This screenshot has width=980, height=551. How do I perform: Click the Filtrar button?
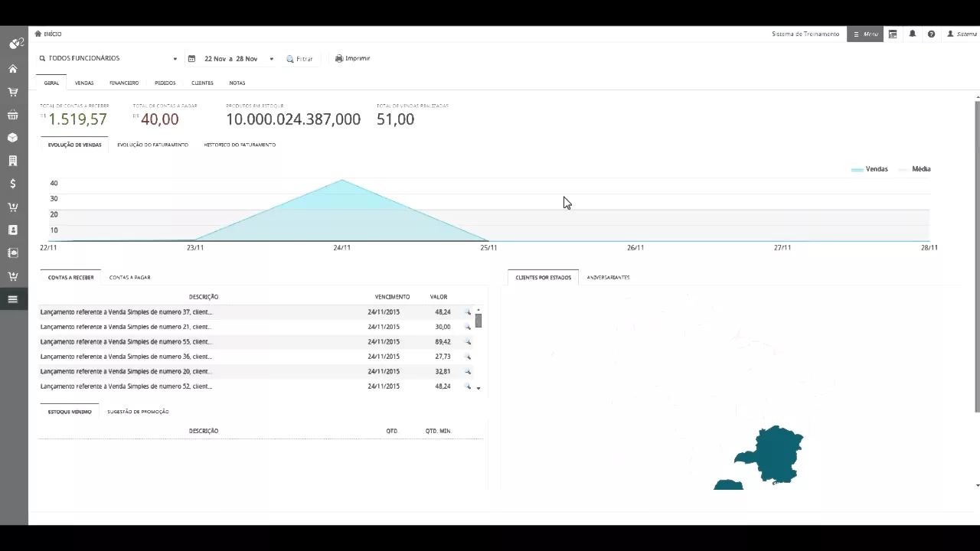pyautogui.click(x=300, y=59)
